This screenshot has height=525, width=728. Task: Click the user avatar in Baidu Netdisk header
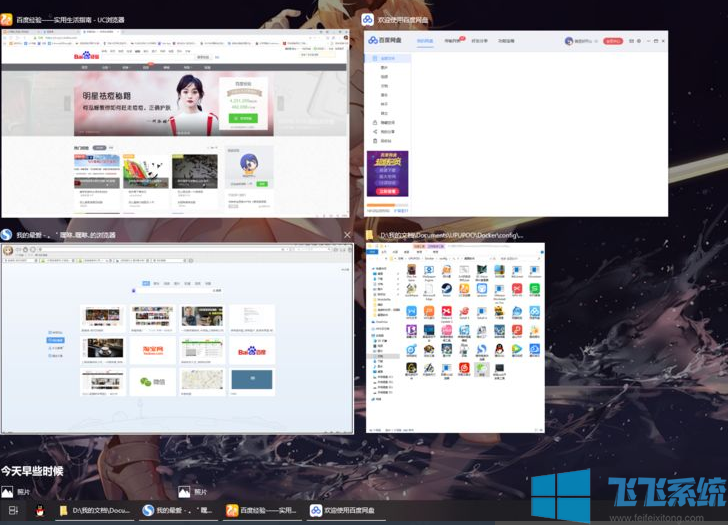pyautogui.click(x=569, y=41)
